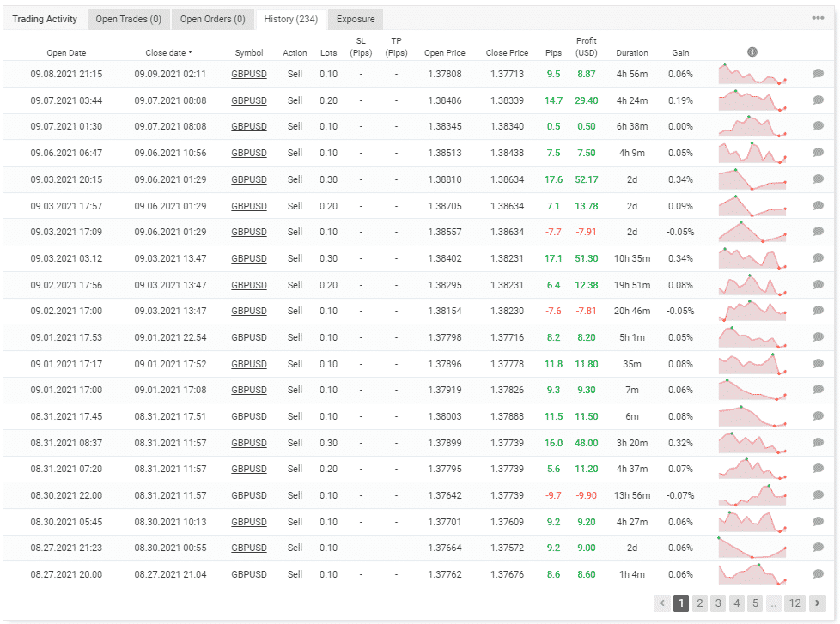Open comment bubble on the first history row
The width and height of the screenshot is (840, 624).
817,74
